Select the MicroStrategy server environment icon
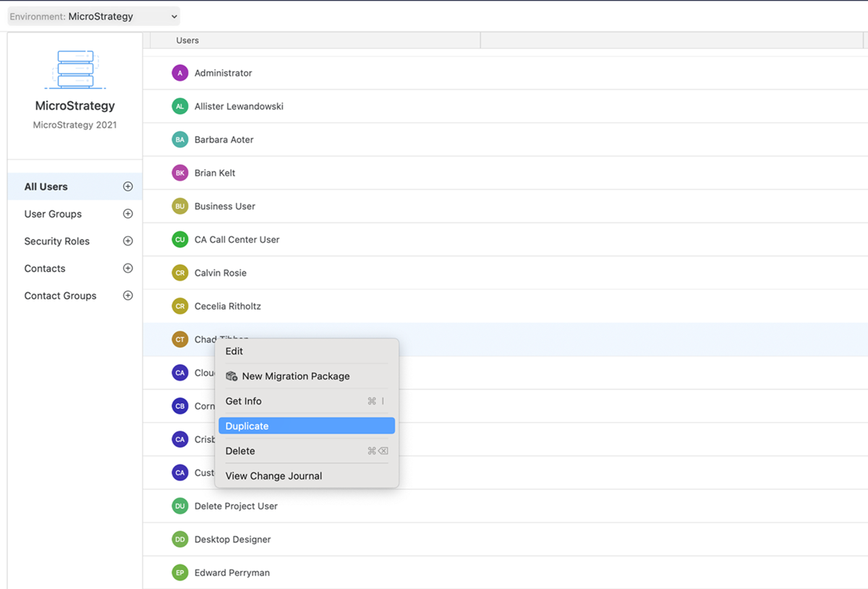This screenshot has height=589, width=868. (75, 69)
